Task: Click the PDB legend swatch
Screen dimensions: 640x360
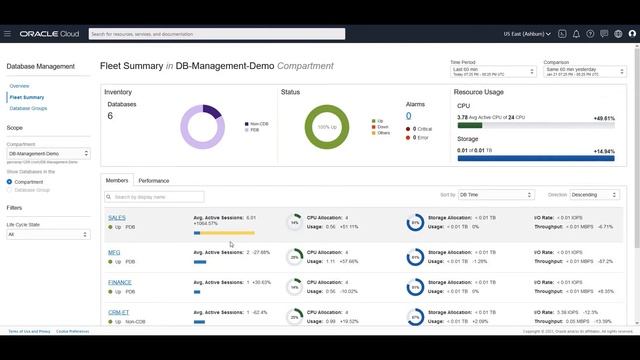Action: tap(247, 130)
